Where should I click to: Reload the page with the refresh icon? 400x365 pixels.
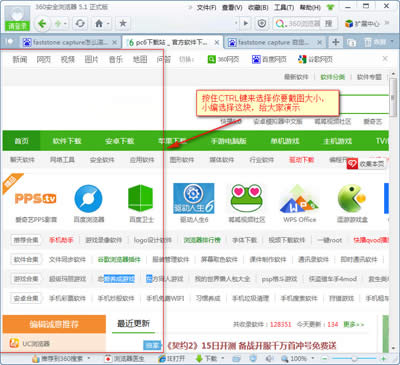tap(80, 23)
